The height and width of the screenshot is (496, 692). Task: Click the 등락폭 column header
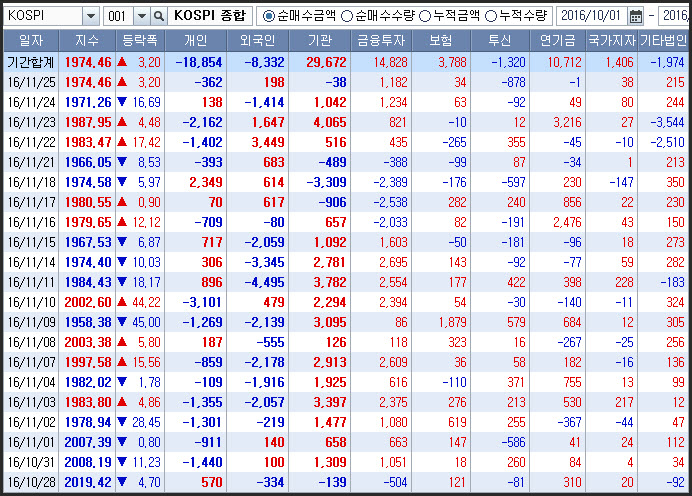coord(140,41)
